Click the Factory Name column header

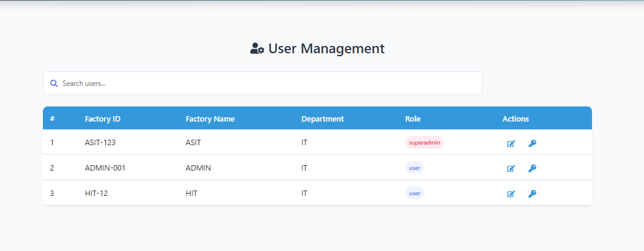[210, 119]
